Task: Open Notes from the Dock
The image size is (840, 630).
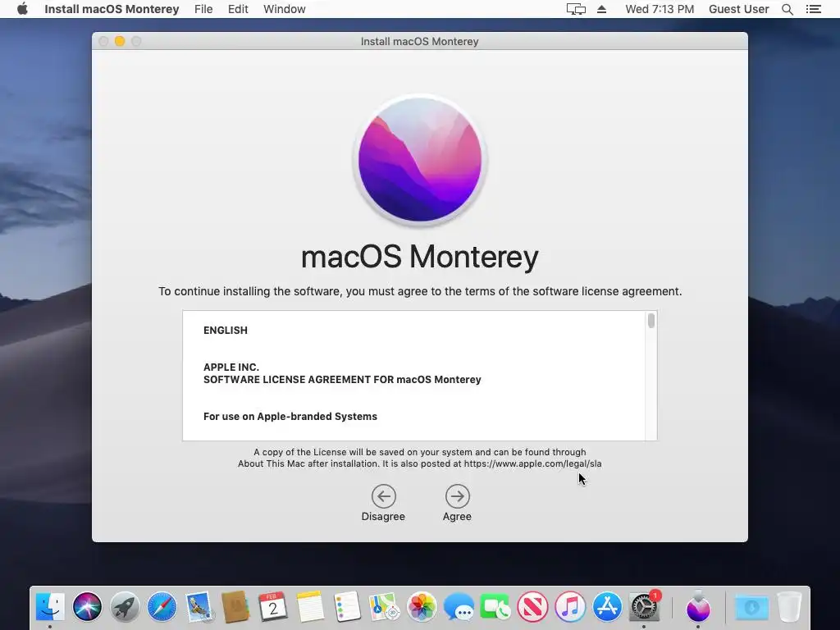Action: (x=310, y=607)
